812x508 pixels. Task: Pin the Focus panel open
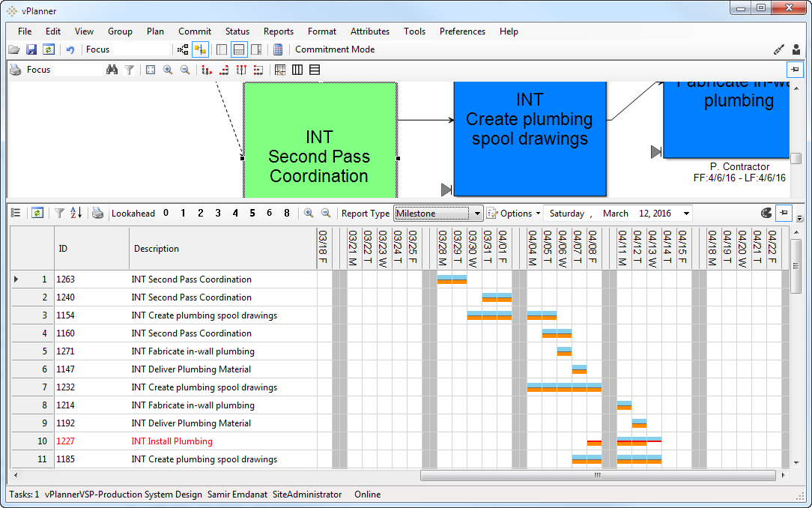click(795, 69)
